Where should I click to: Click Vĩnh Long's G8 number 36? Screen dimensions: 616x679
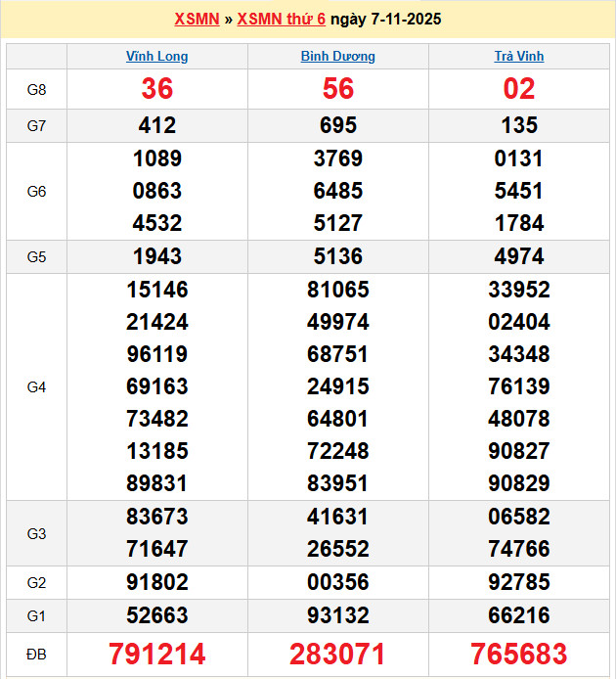tap(157, 90)
